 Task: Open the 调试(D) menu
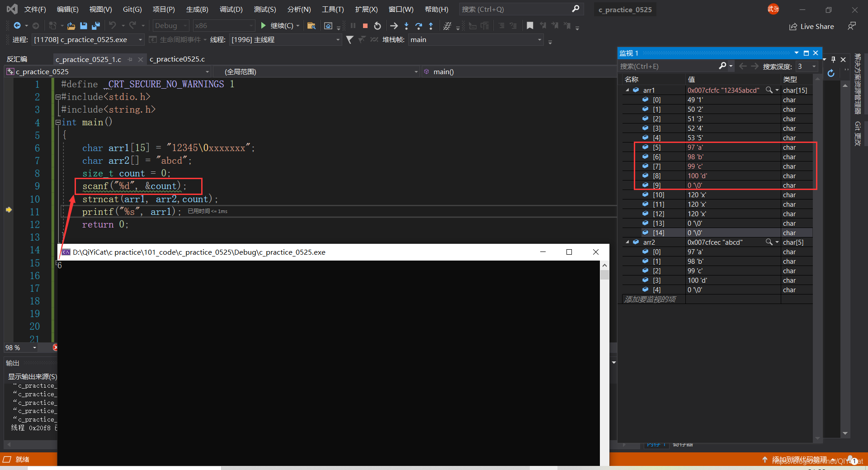click(x=231, y=9)
